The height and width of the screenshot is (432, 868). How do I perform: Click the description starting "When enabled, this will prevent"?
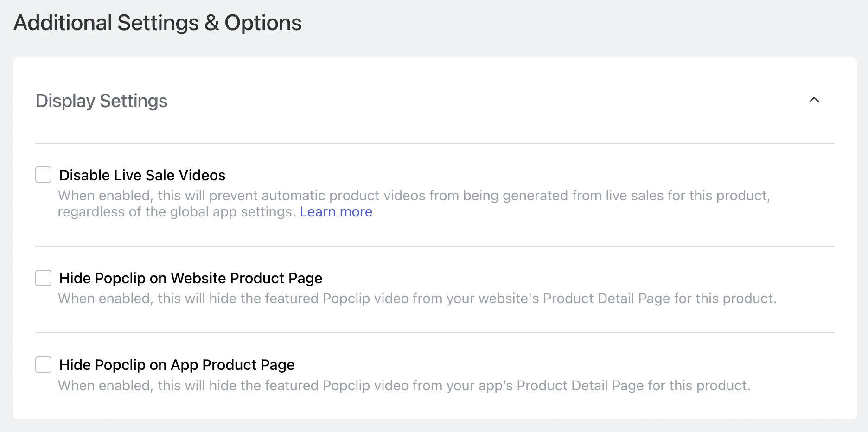pos(414,196)
